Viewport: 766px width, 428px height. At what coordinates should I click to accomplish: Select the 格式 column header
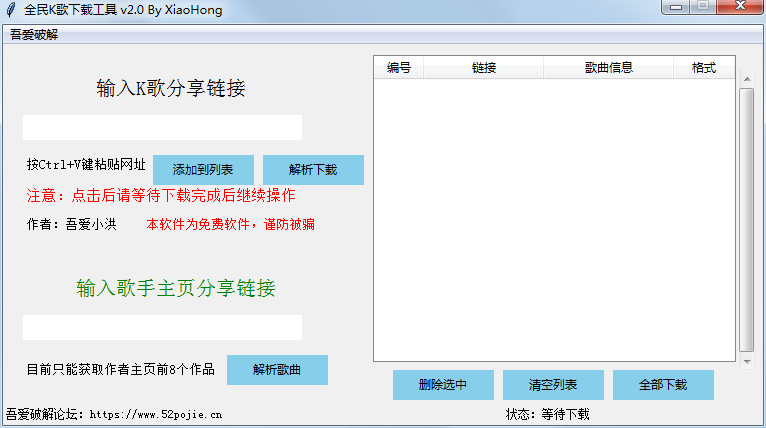pos(703,67)
